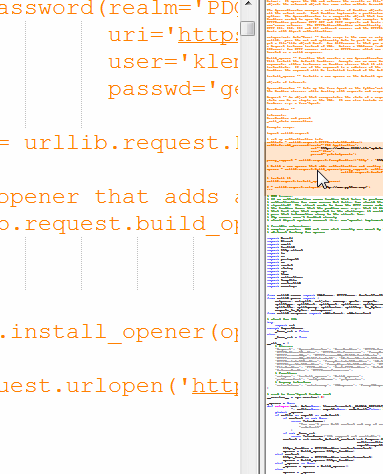Click the green comment block in the minimap
The image size is (383, 474).
(x=324, y=214)
